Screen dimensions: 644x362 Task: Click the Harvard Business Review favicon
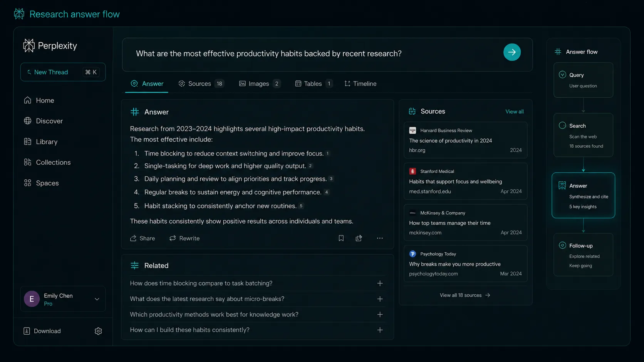pos(413,130)
